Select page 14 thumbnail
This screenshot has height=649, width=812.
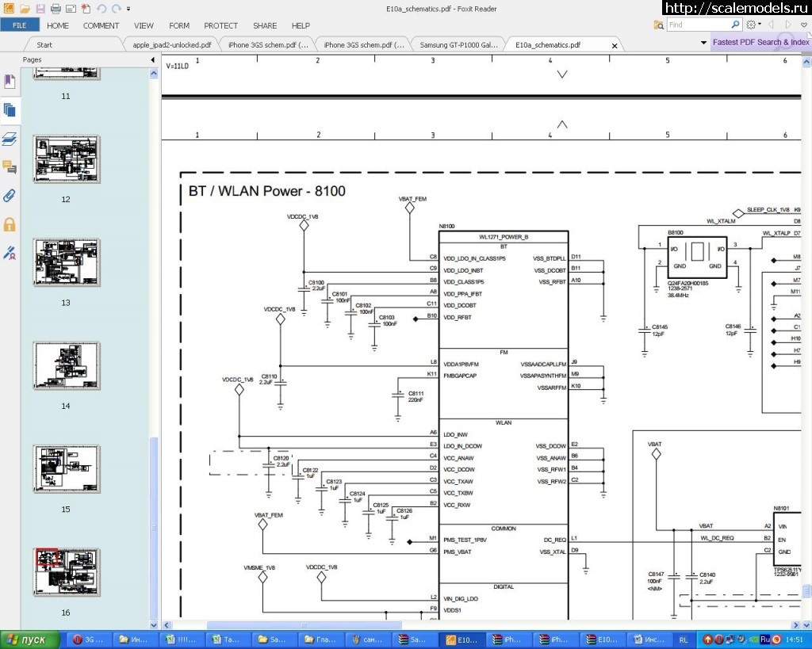click(66, 365)
